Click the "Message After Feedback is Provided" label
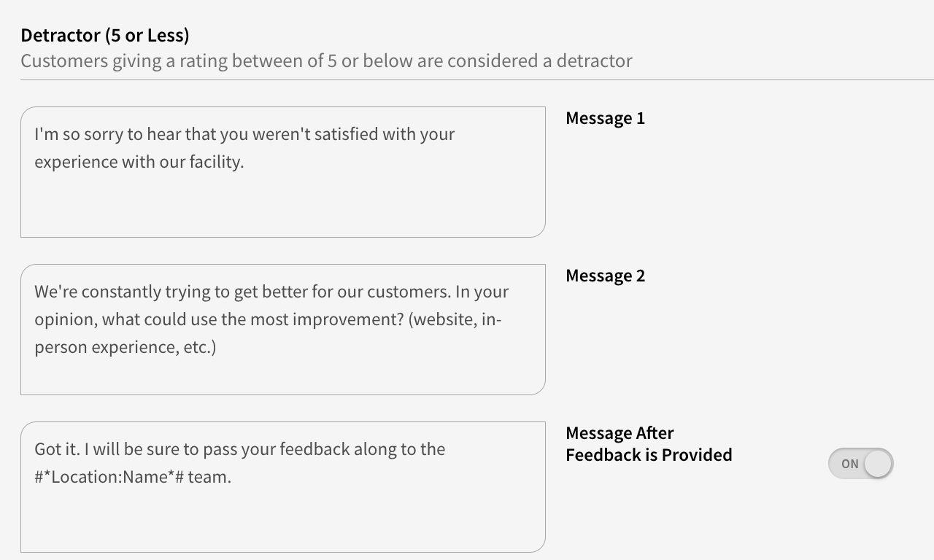The width and height of the screenshot is (934, 560). [648, 444]
